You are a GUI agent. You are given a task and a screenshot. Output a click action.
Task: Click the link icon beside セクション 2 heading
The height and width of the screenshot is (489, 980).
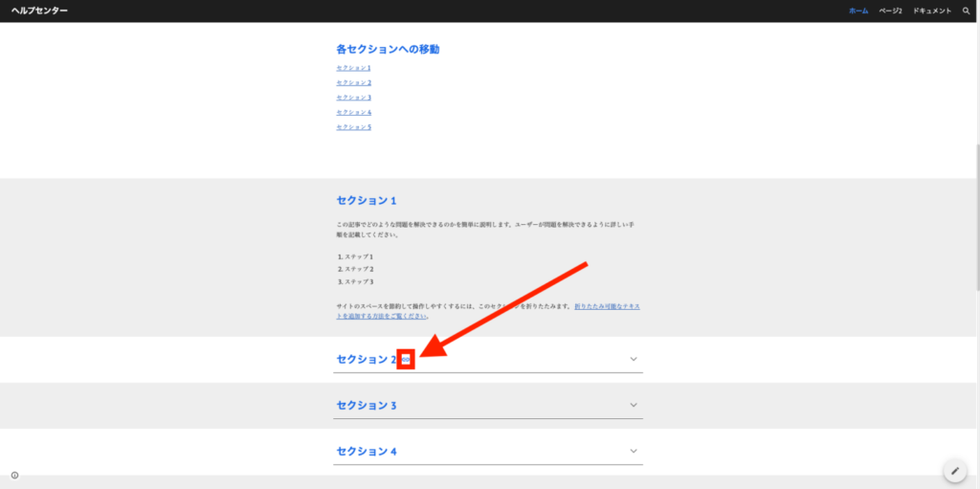pos(406,360)
